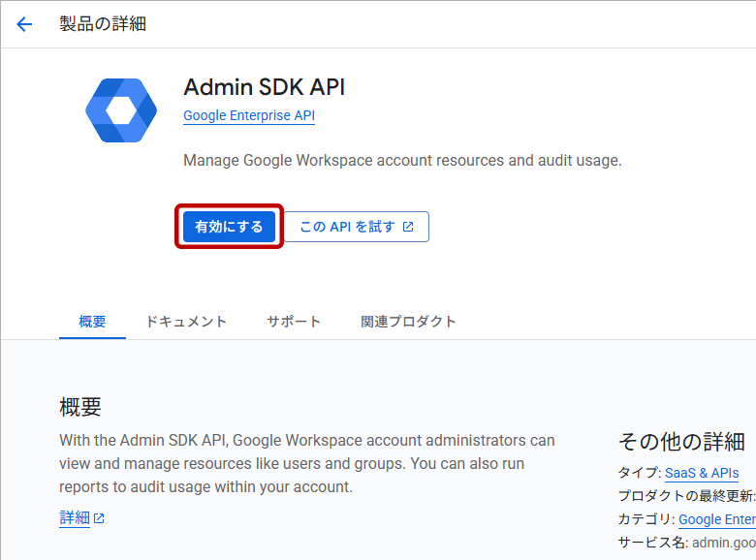Open the ドキュメント tab
The height and width of the screenshot is (560, 756).
tap(186, 322)
